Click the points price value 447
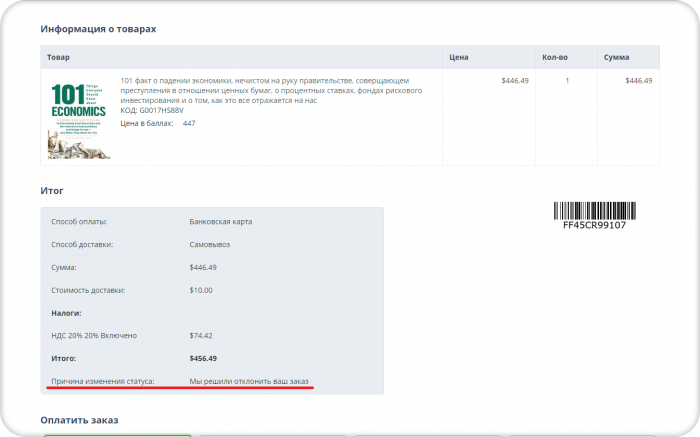The width and height of the screenshot is (700, 437). click(189, 123)
